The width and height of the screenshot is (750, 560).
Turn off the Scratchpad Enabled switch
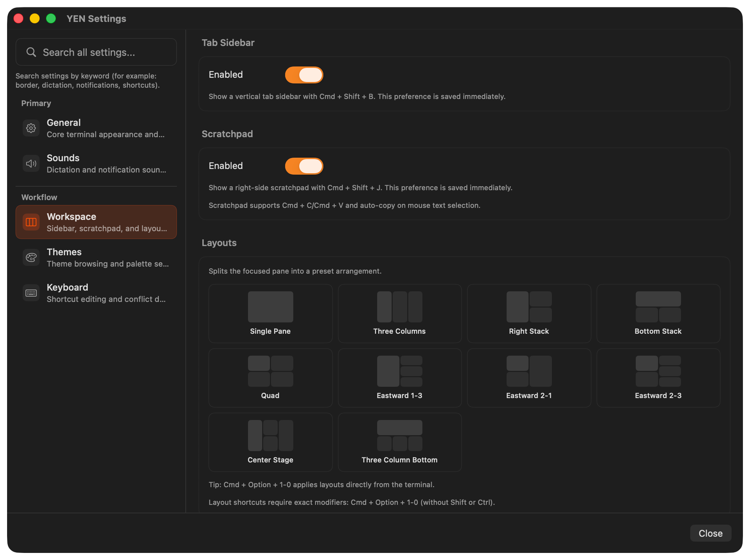point(304,166)
